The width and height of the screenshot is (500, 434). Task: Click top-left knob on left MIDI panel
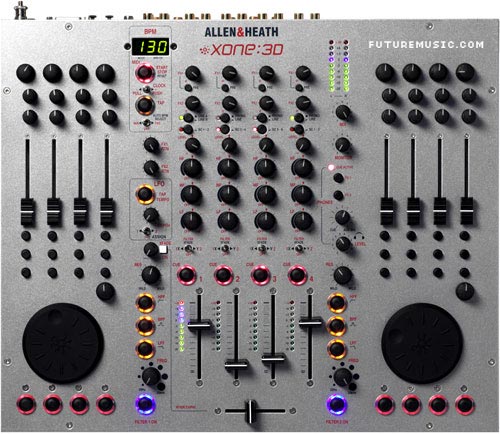point(26,73)
